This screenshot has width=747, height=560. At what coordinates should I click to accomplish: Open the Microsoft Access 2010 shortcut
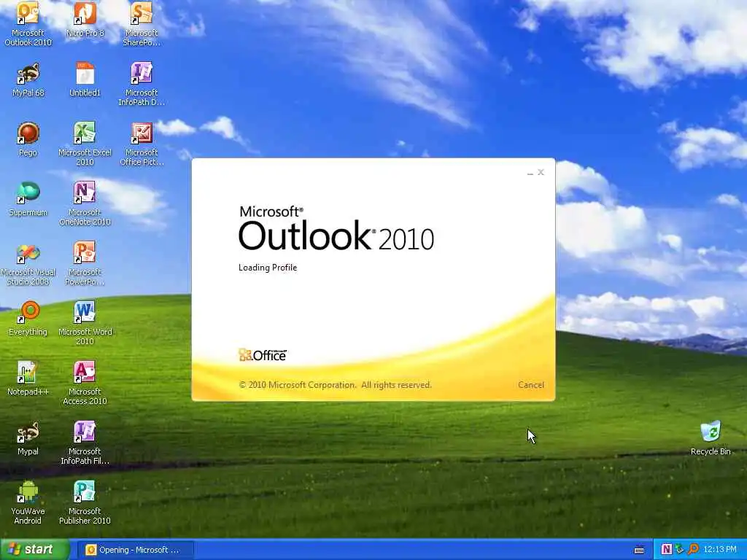coord(85,383)
